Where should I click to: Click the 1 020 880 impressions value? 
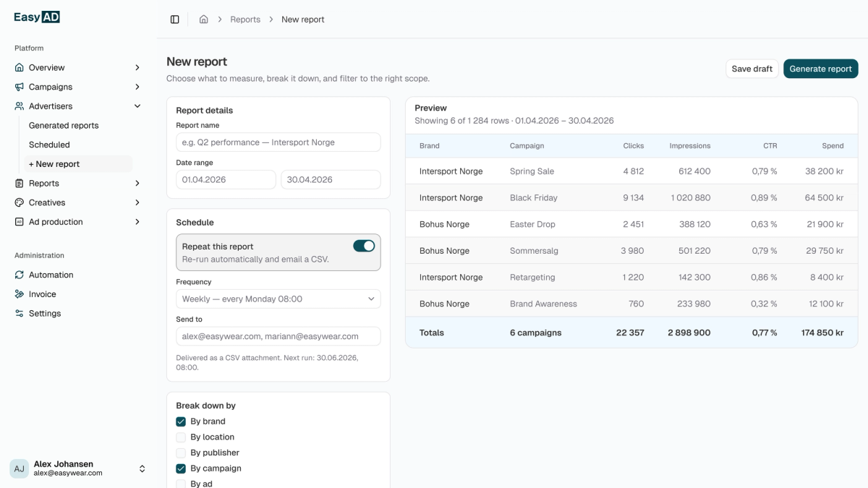tap(691, 198)
